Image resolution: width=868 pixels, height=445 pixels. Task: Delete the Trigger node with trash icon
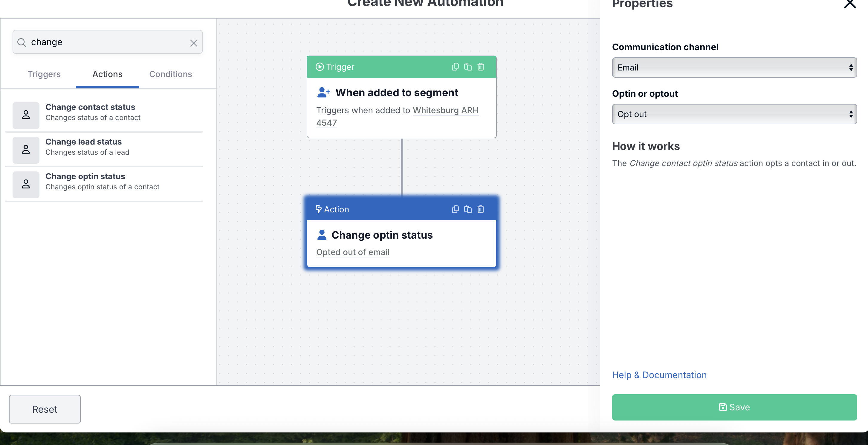481,67
